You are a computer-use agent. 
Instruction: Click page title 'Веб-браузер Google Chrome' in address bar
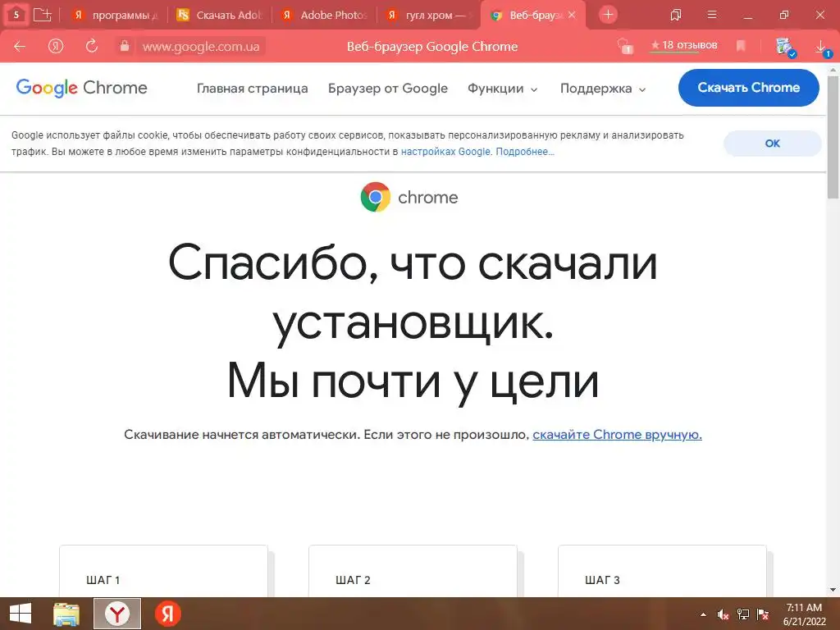[x=432, y=47]
